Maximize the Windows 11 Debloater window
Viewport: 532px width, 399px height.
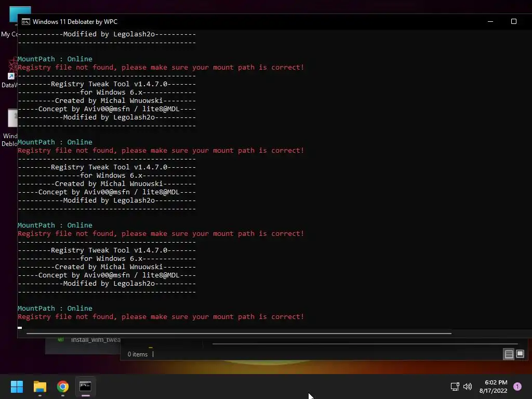(514, 21)
